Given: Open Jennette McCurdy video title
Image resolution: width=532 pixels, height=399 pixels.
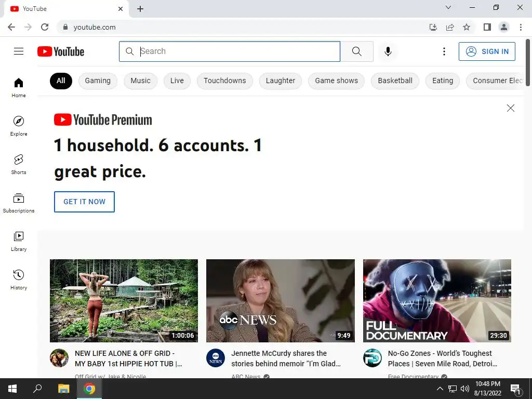Looking at the screenshot, I should point(286,358).
